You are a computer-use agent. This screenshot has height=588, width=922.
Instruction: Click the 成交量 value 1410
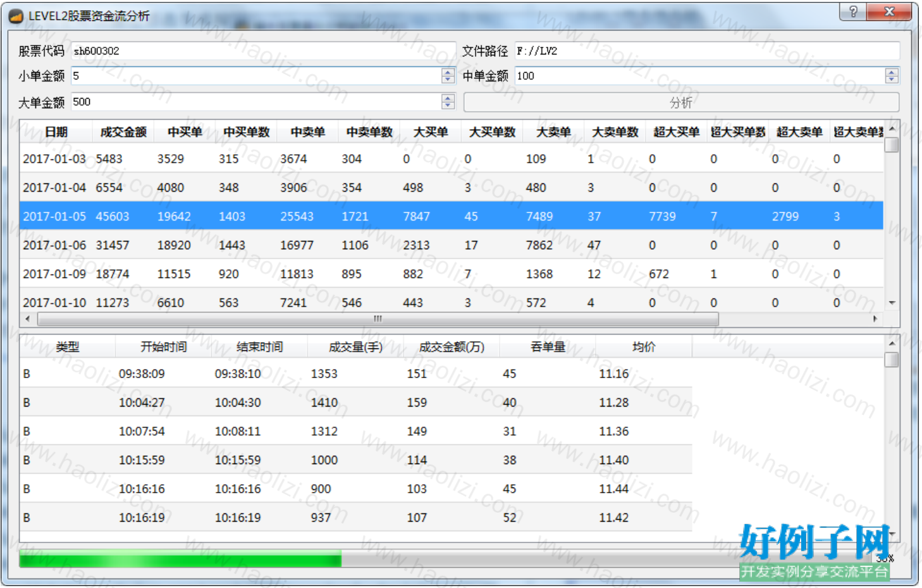[324, 402]
